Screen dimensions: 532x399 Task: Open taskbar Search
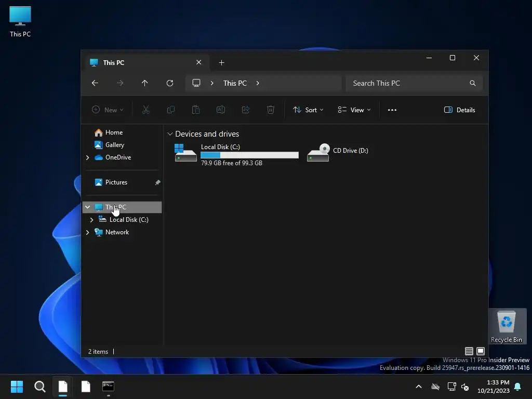(x=39, y=387)
